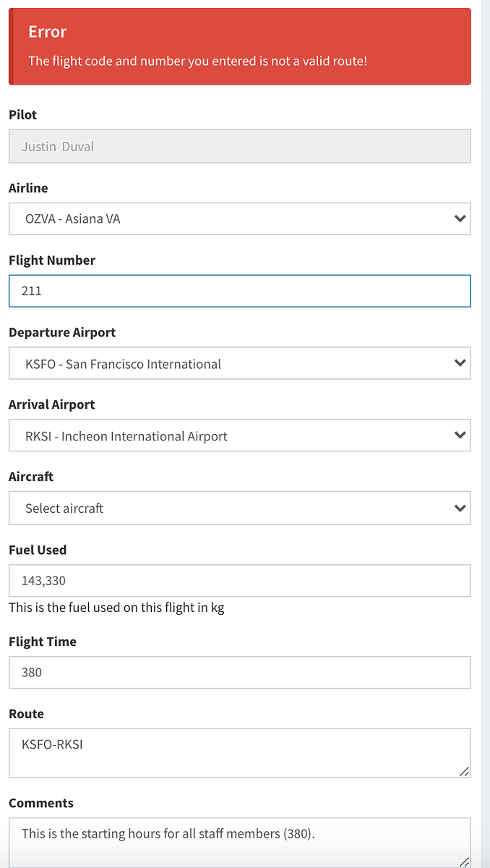490x868 pixels.
Task: Click the Airline field label
Action: [28, 188]
